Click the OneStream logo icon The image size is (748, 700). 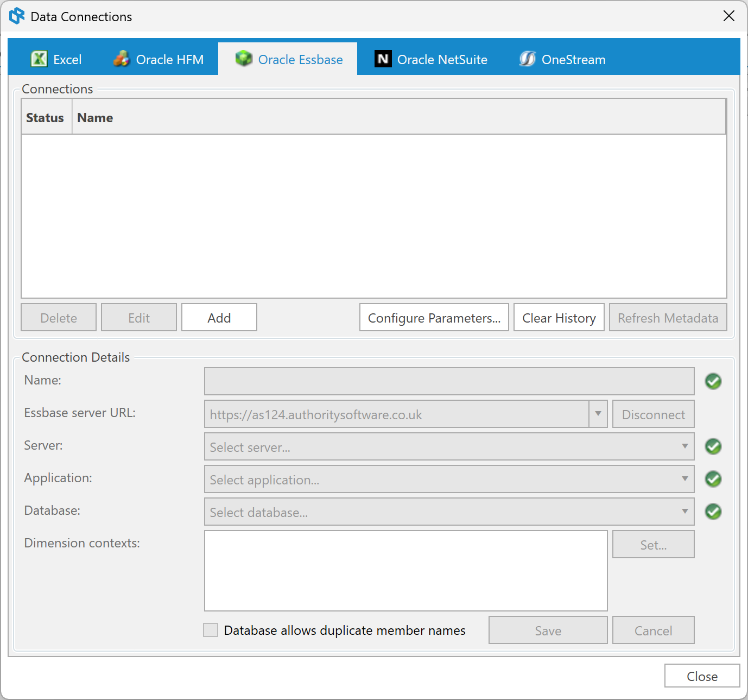coord(527,59)
